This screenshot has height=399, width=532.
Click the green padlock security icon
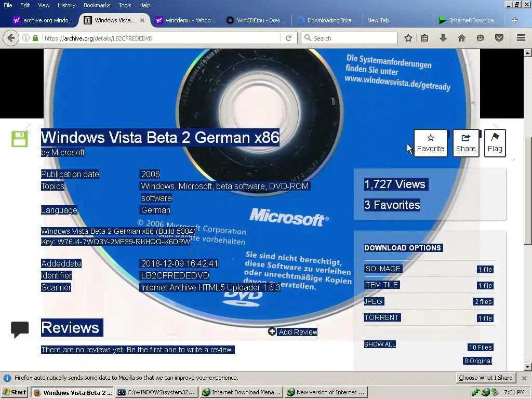coord(35,38)
